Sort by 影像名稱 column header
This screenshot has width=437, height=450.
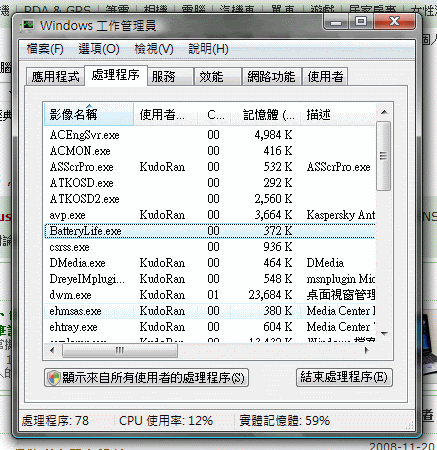click(x=89, y=115)
